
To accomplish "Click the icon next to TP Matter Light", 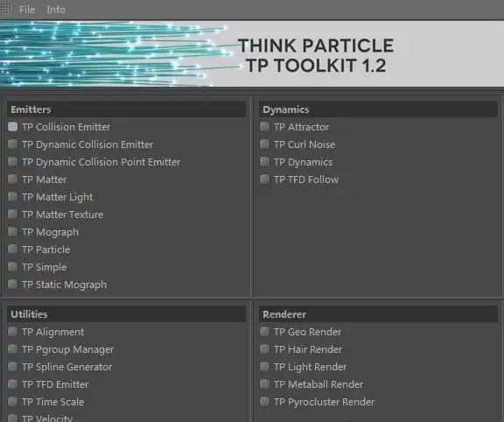I will (x=12, y=196).
